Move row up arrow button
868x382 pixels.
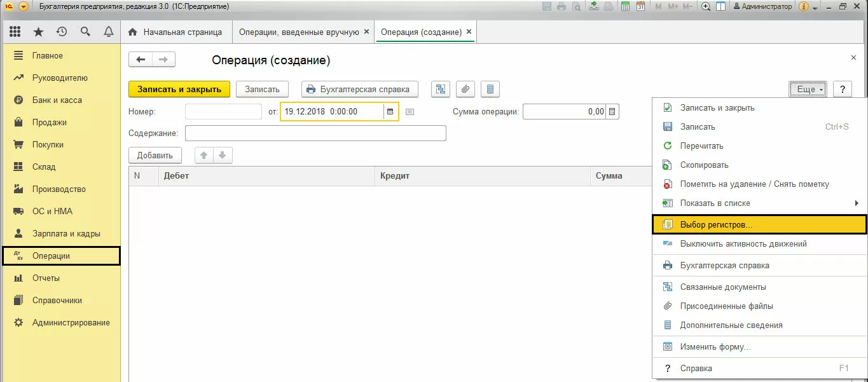(x=204, y=155)
